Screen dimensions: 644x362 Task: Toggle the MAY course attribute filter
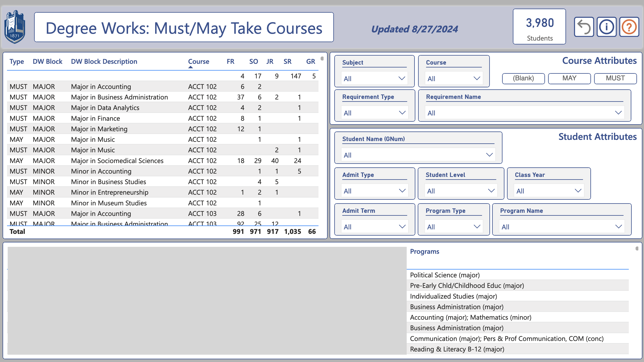click(x=569, y=78)
